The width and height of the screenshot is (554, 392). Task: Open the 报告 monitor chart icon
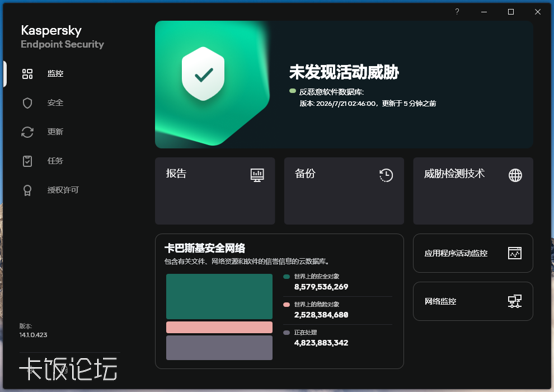pyautogui.click(x=257, y=175)
